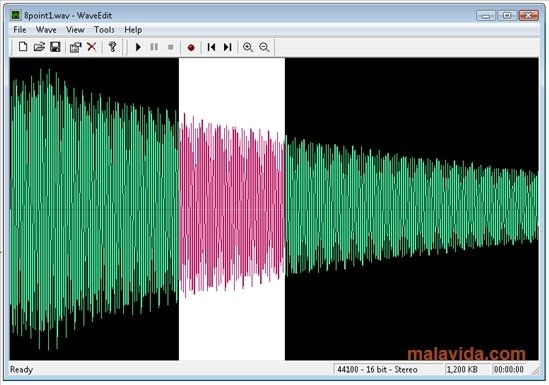Image resolution: width=549 pixels, height=385 pixels.
Task: Click inside the pink selected waveform region
Action: click(232, 209)
